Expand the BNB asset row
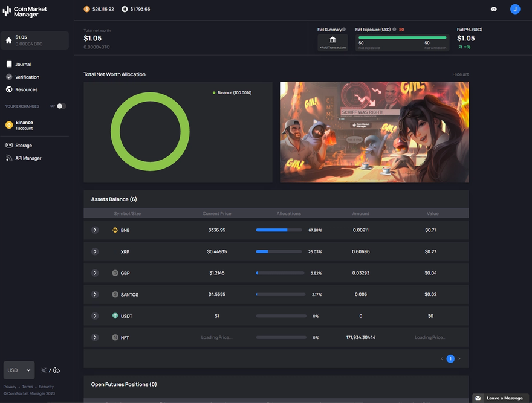This screenshot has width=532, height=403. point(95,230)
